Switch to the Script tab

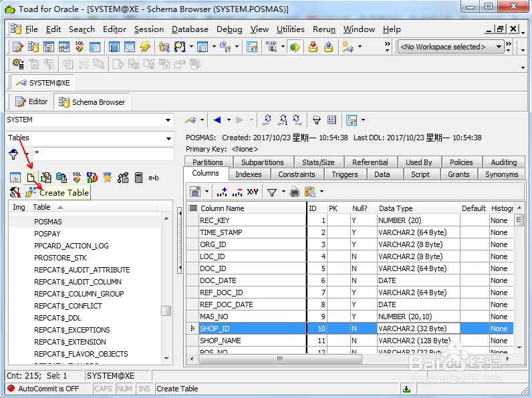point(420,174)
